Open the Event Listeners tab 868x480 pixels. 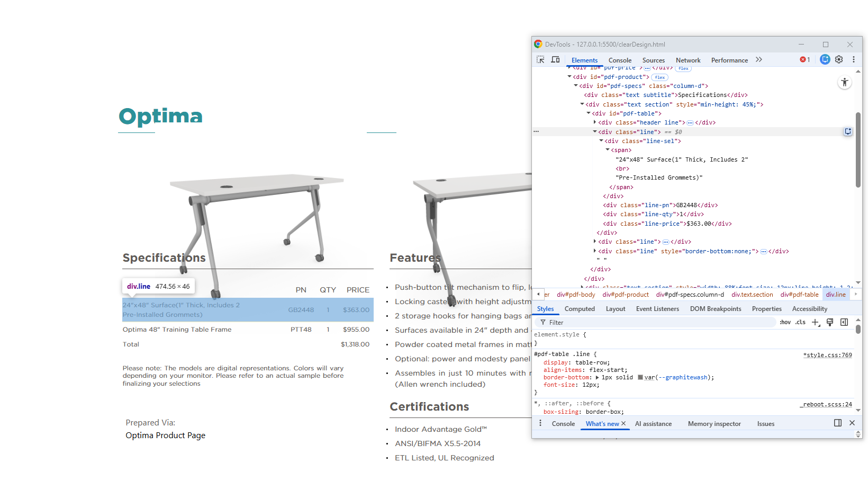pyautogui.click(x=657, y=309)
